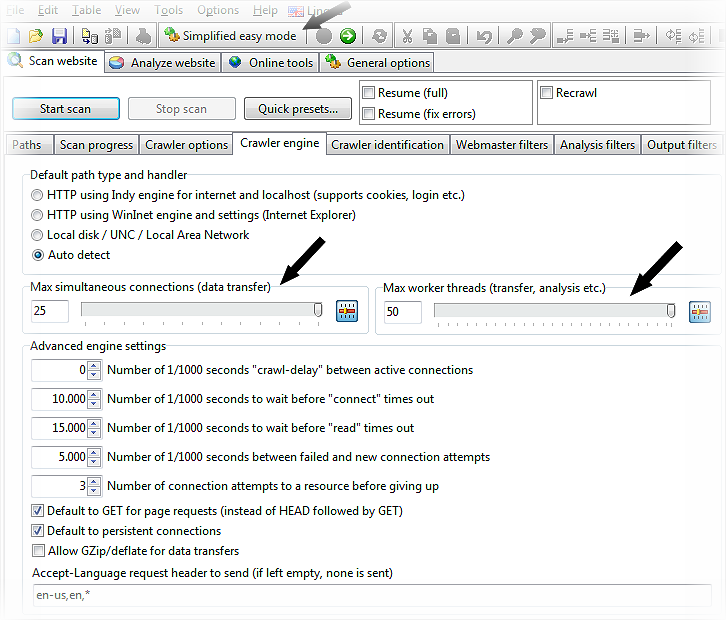Click the green go arrow icon
726x620 pixels.
point(348,36)
